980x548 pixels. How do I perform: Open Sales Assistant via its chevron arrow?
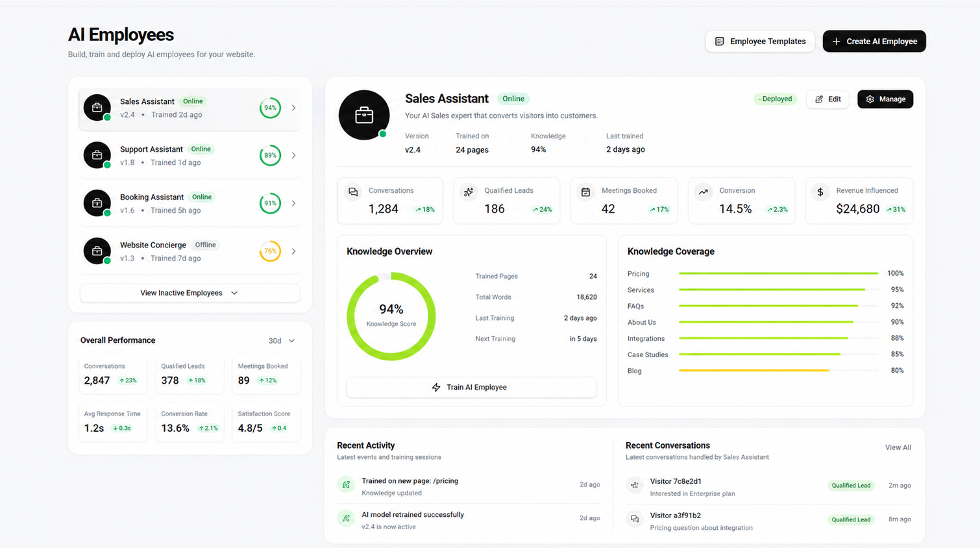tap(293, 108)
